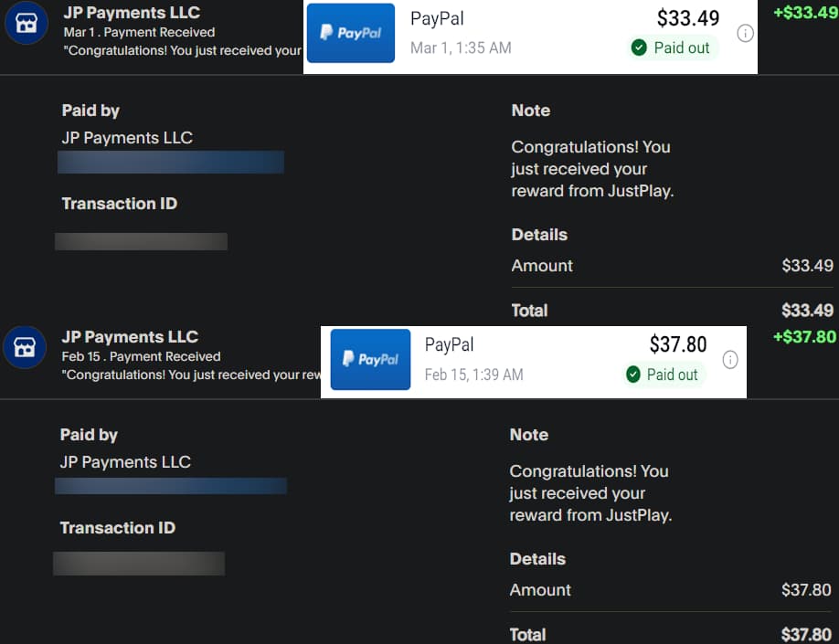Viewport: 839px width, 644px height.
Task: Click the PayPal title on the $33.49 card
Action: click(437, 18)
